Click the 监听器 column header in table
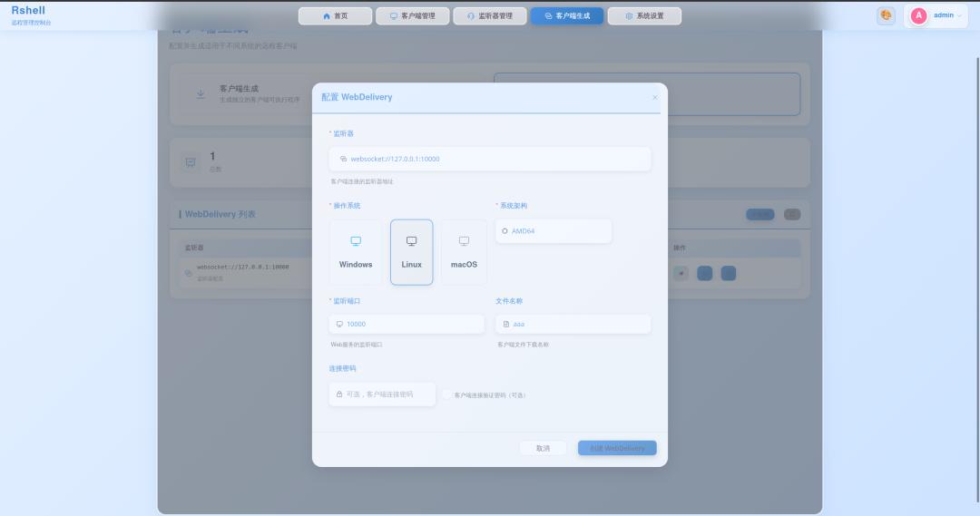This screenshot has width=980, height=516. point(194,248)
